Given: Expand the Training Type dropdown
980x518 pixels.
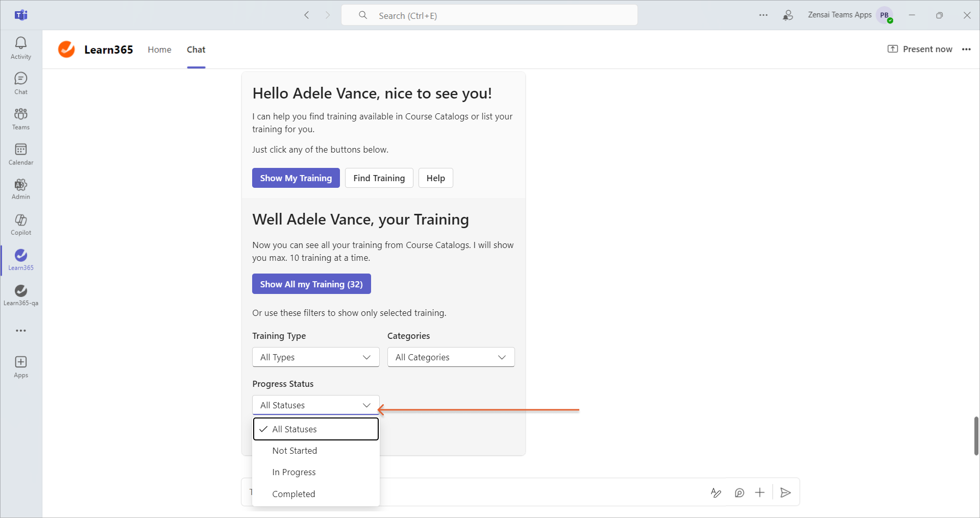Looking at the screenshot, I should coord(315,357).
